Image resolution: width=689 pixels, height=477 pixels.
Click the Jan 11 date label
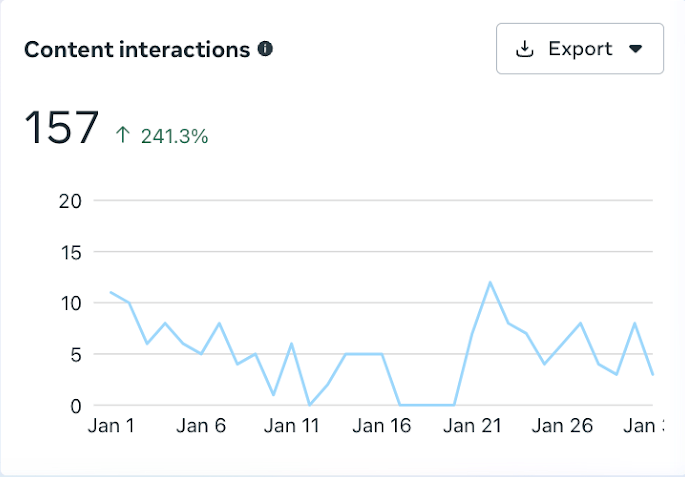[290, 426]
